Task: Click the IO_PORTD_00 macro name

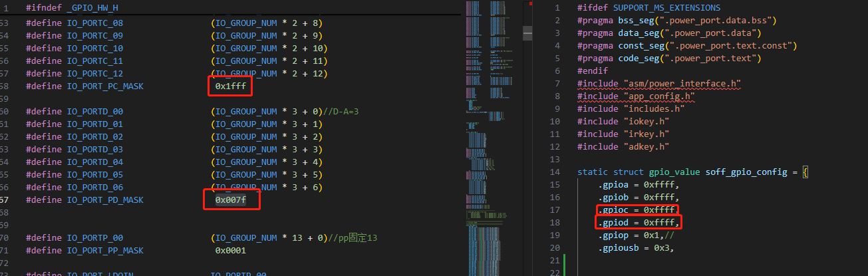Action: 95,112
